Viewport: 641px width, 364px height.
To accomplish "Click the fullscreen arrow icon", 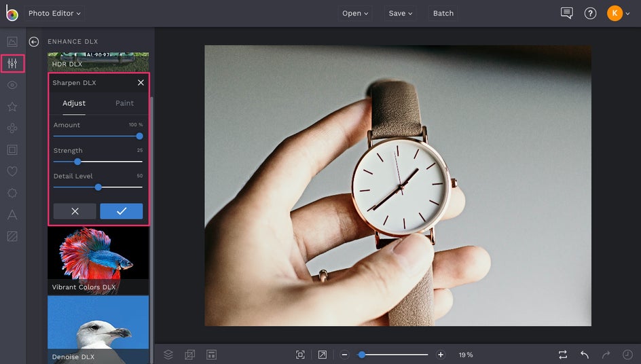I will (x=322, y=354).
